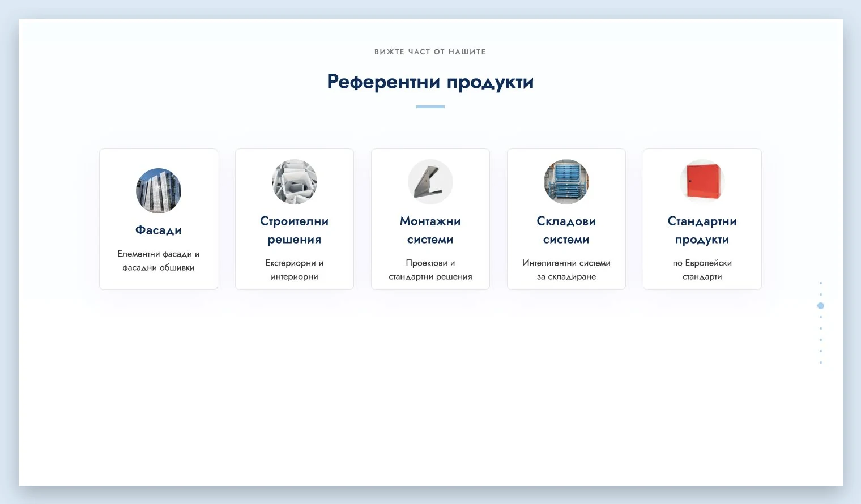Open the Фасади card title
This screenshot has width=861, height=504.
[159, 230]
